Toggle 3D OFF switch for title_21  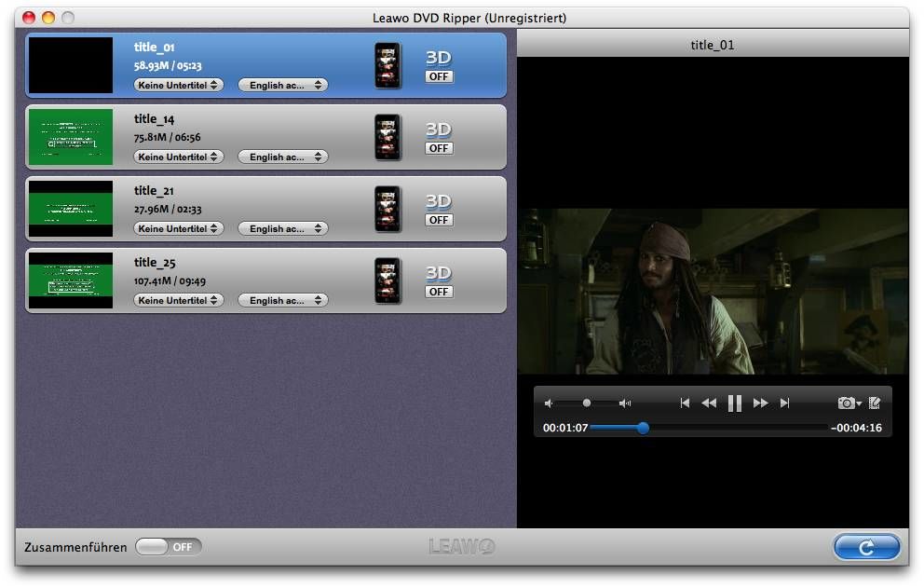[439, 221]
